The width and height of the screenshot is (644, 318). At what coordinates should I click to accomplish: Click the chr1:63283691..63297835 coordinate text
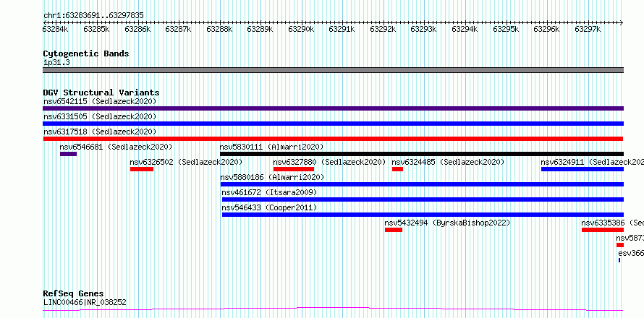point(93,16)
